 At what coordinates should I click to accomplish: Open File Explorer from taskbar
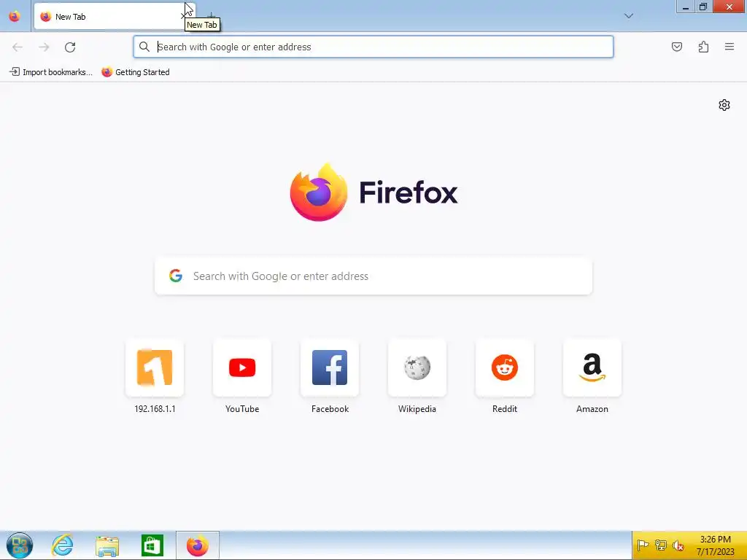pyautogui.click(x=107, y=545)
